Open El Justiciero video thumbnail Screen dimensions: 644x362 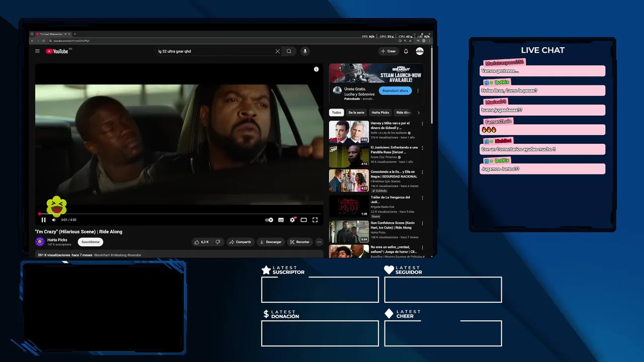tap(349, 156)
